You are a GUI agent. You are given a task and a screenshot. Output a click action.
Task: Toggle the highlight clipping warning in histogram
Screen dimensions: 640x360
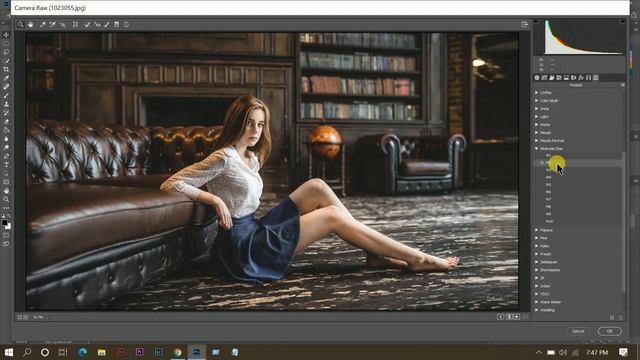coord(623,21)
